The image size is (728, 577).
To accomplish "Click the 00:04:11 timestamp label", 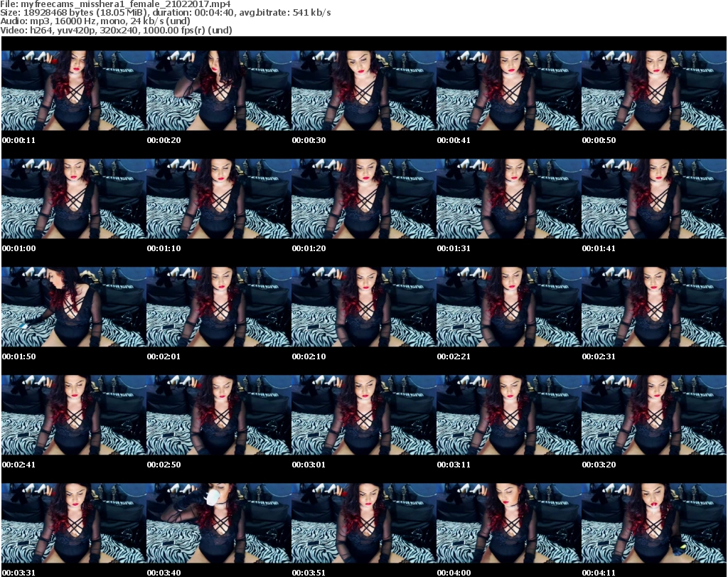I will [599, 573].
